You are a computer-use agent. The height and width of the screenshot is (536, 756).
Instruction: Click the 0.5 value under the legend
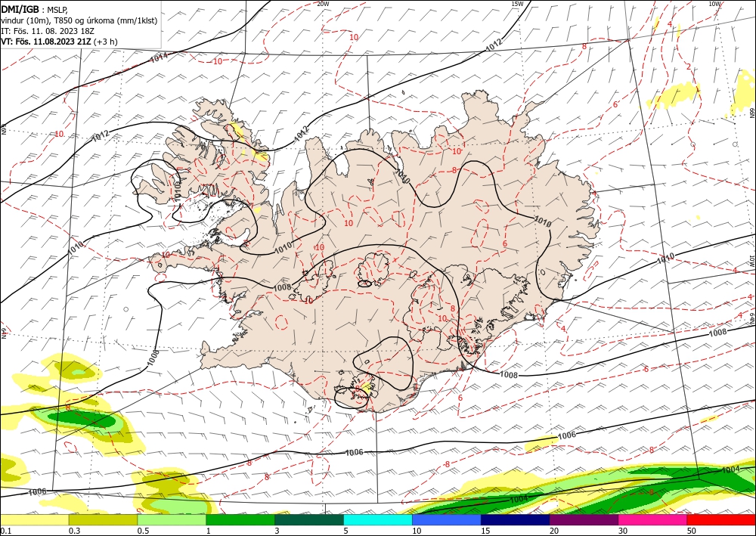coord(143,531)
